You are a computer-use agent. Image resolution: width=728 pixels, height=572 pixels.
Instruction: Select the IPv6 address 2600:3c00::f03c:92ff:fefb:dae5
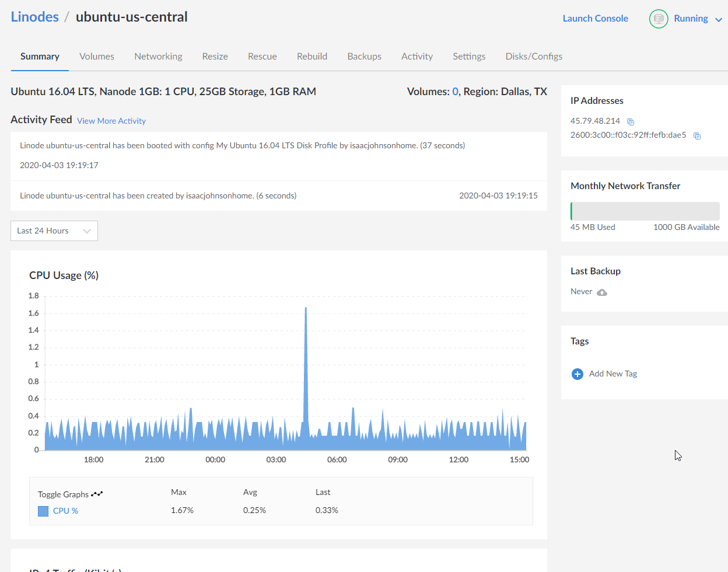point(628,135)
